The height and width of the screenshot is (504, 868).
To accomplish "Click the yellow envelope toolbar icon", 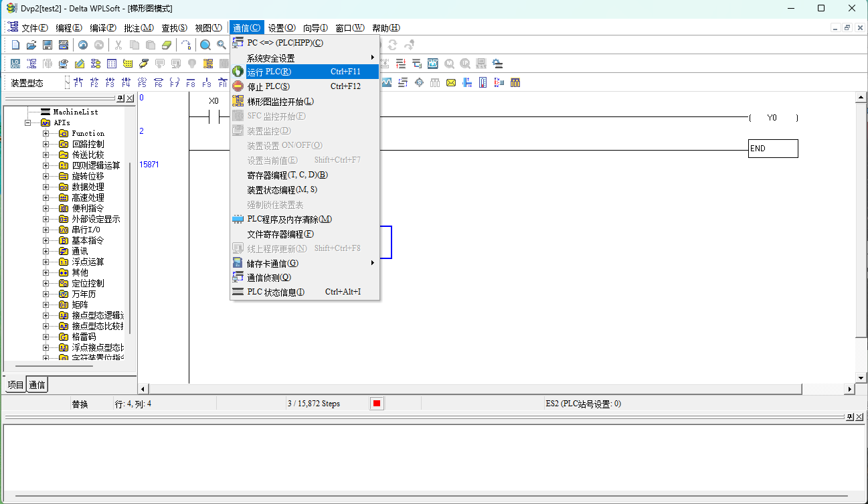I will click(x=451, y=82).
